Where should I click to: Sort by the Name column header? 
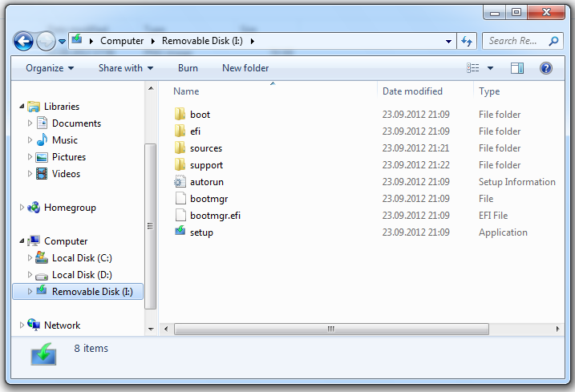click(x=186, y=91)
